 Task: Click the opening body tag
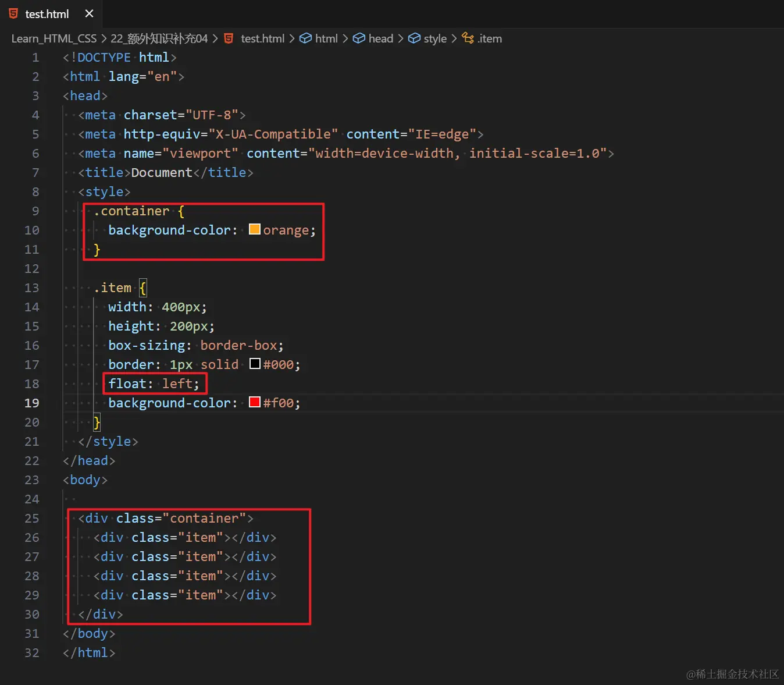[85, 480]
